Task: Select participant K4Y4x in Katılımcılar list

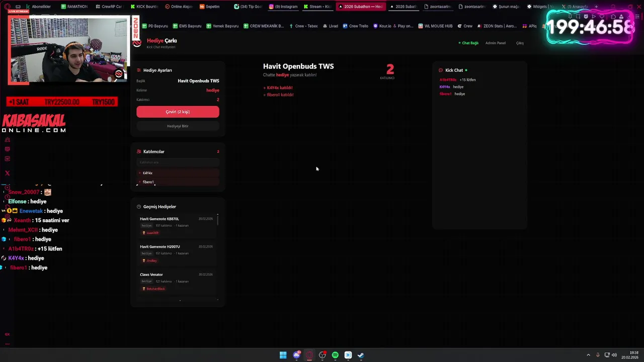Action: point(178,173)
